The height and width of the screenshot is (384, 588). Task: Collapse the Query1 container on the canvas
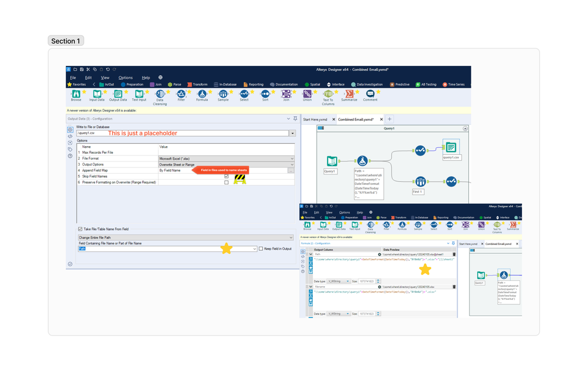(x=465, y=128)
